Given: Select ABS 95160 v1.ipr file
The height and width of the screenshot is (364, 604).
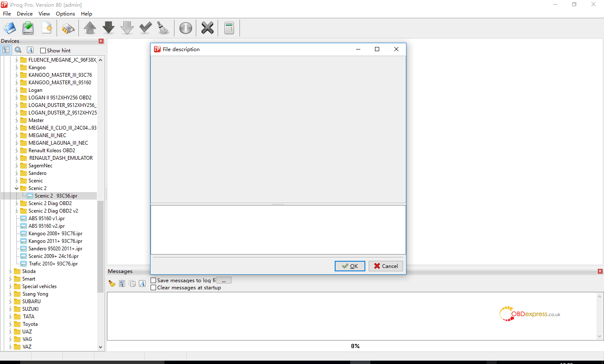Looking at the screenshot, I should coord(47,218).
